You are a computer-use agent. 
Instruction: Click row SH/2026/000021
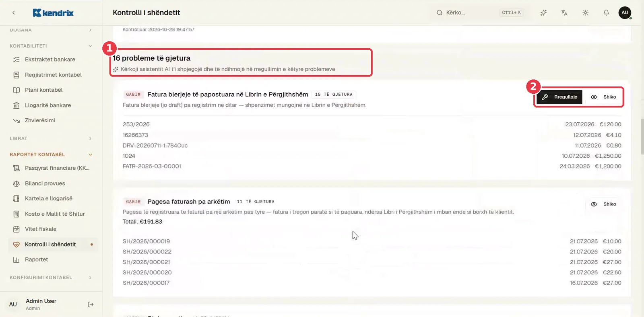[x=372, y=262]
